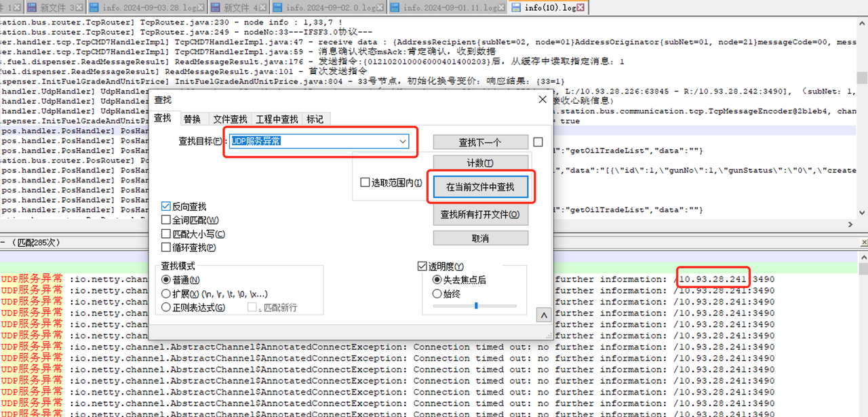Click the 计数 button

click(480, 163)
